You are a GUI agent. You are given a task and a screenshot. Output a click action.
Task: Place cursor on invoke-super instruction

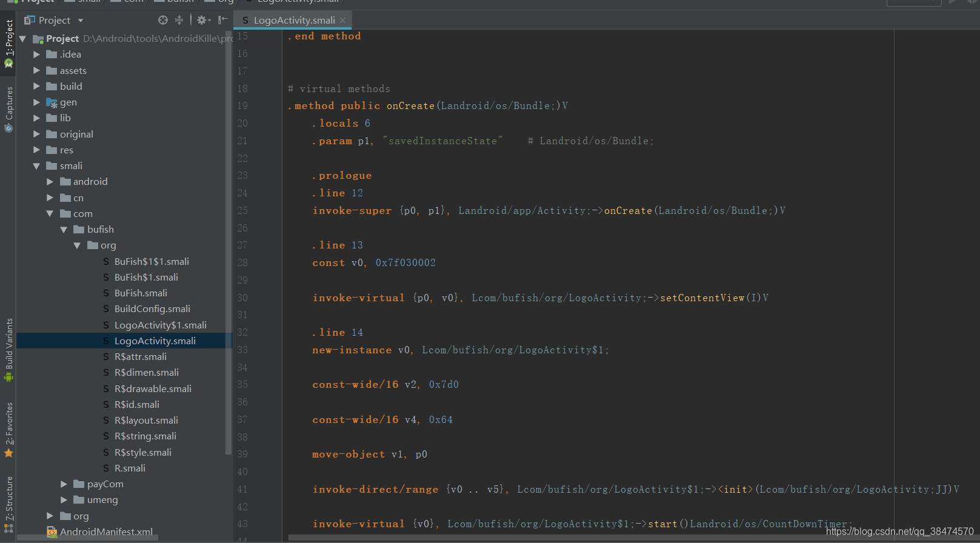[x=352, y=211]
